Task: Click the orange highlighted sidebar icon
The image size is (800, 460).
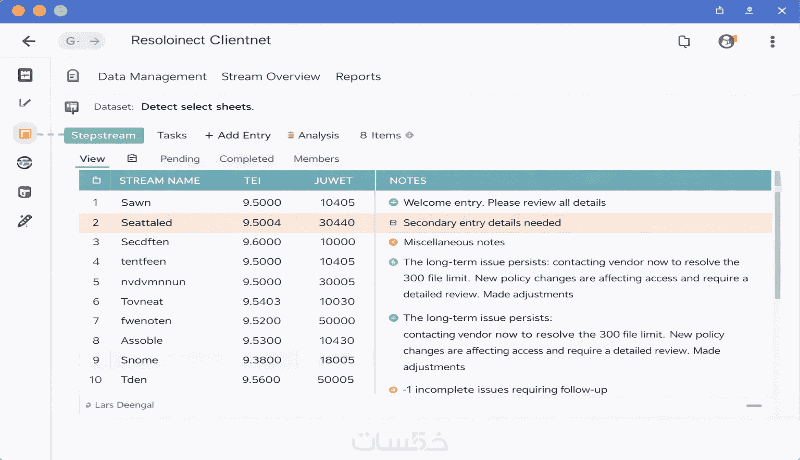Action: 25,133
